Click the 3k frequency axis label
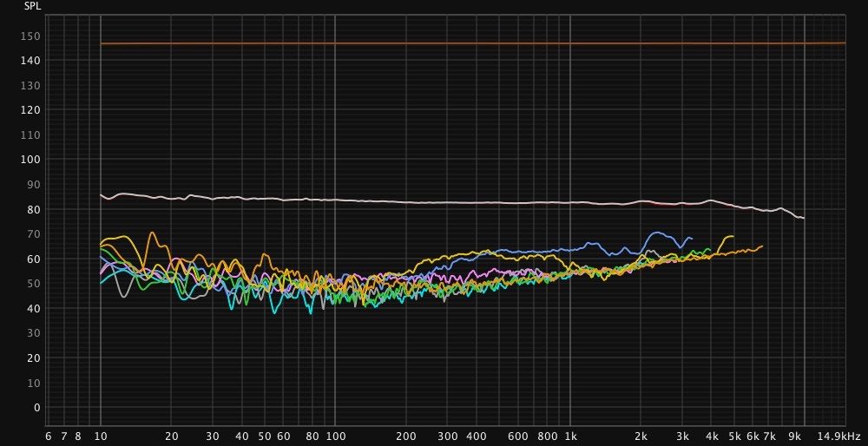The height and width of the screenshot is (446, 868). point(683,436)
